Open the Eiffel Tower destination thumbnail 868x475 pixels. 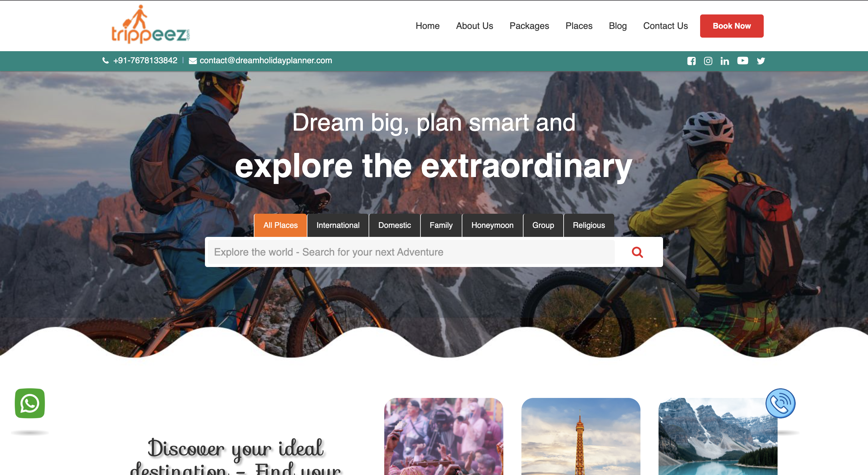580,436
